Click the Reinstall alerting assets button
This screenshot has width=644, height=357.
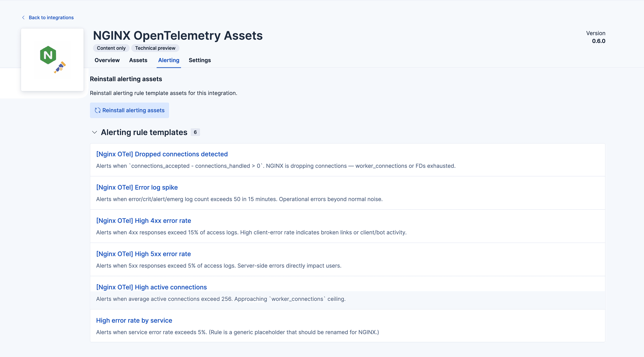(129, 110)
